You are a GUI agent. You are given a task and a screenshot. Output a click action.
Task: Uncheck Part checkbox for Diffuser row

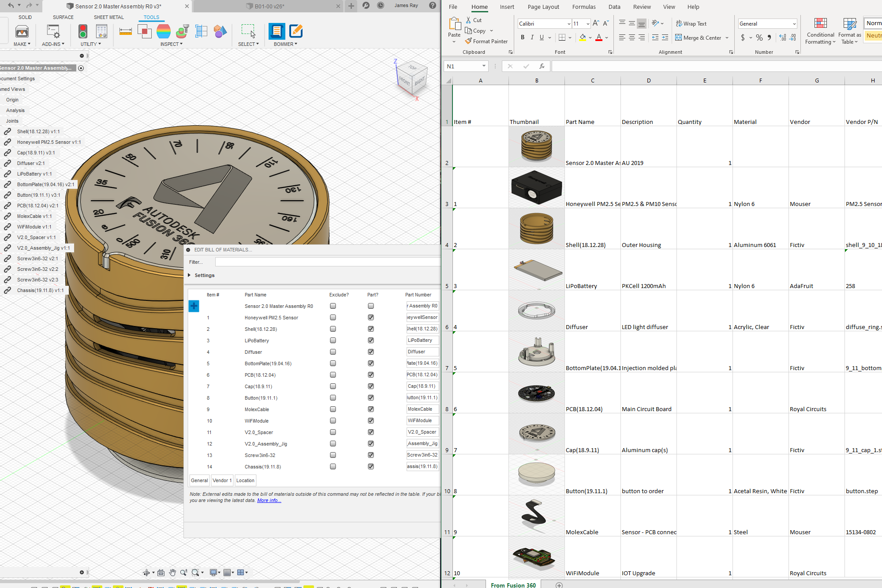coord(371,352)
